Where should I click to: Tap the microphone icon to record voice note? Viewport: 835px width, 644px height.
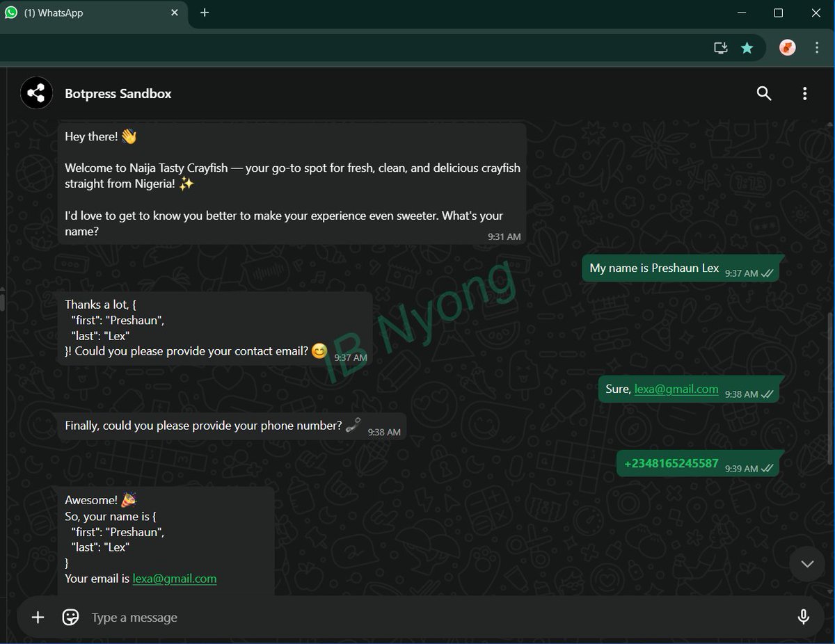[x=804, y=617]
